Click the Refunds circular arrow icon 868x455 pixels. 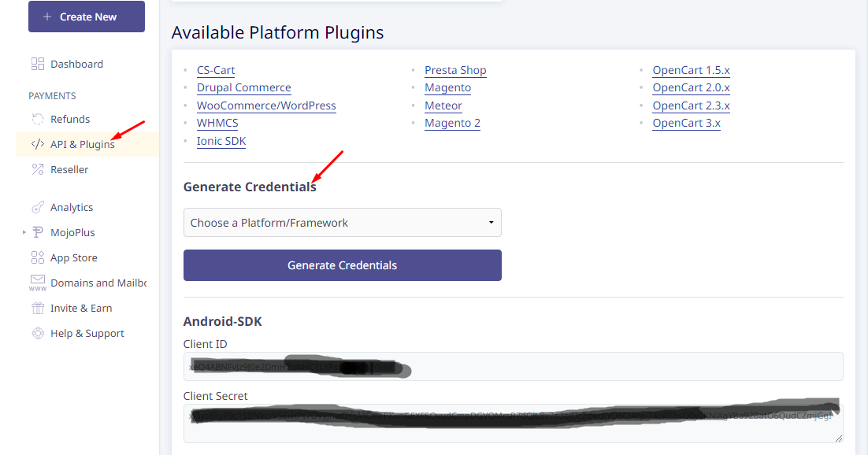pos(37,119)
